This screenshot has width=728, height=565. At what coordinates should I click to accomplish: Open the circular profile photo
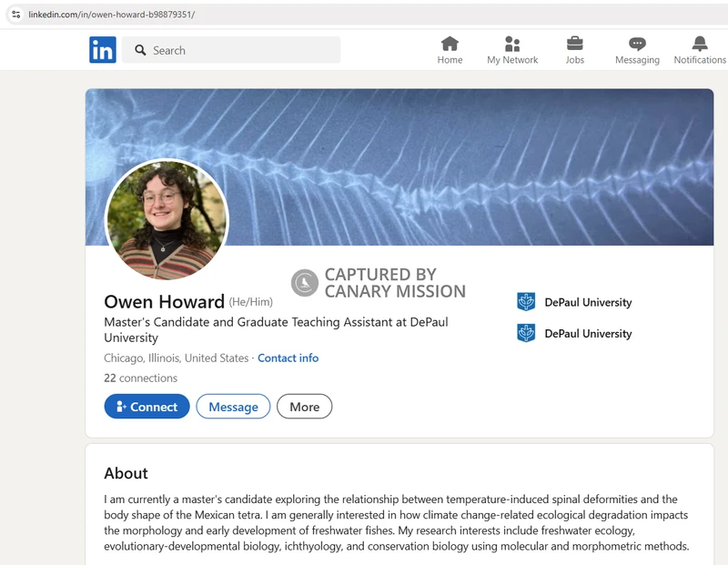tap(167, 220)
